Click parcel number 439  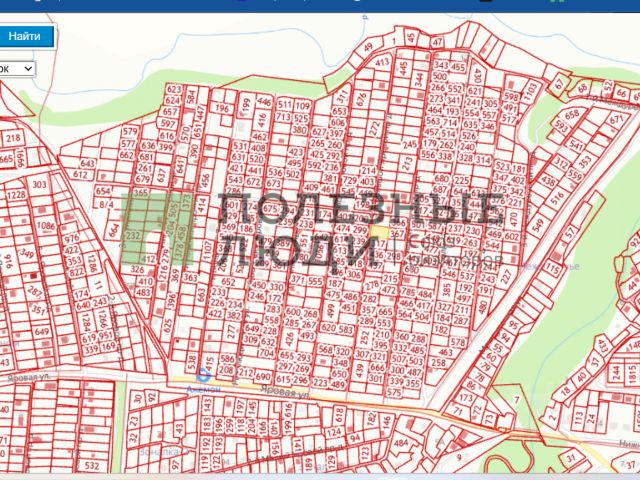click(x=360, y=371)
